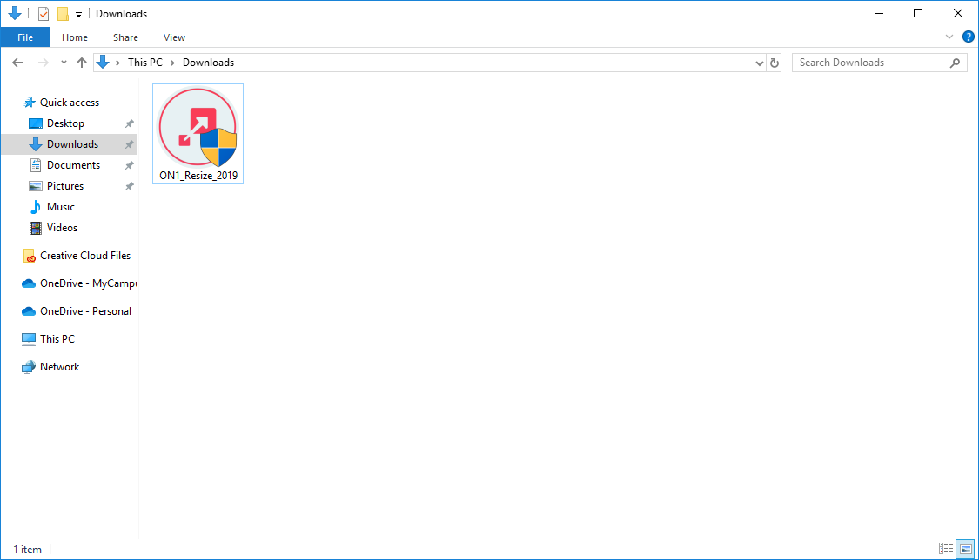Switch to Details view in status bar
The width and height of the screenshot is (979, 560).
[946, 549]
